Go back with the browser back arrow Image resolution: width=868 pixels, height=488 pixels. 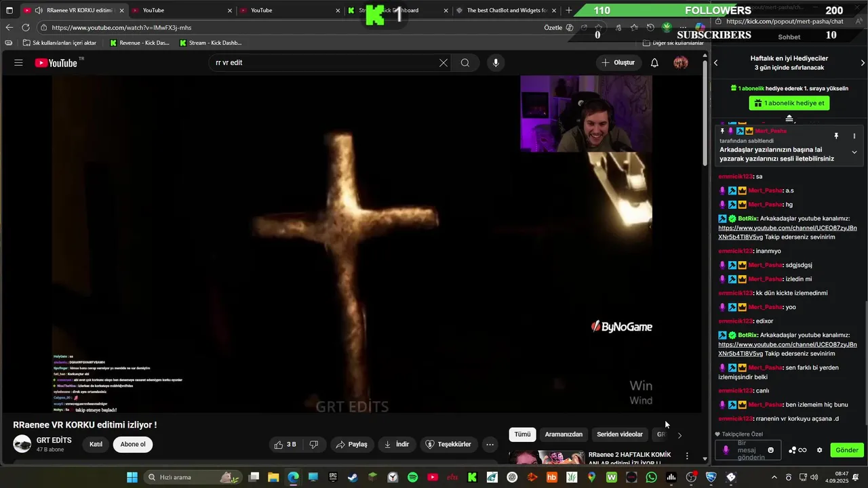point(9,27)
